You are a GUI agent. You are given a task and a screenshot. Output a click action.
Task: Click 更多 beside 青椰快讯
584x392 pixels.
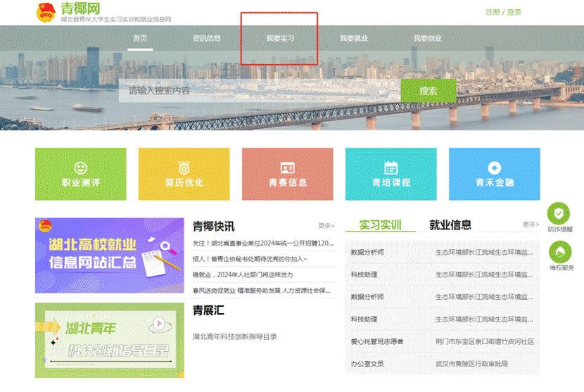coord(326,226)
